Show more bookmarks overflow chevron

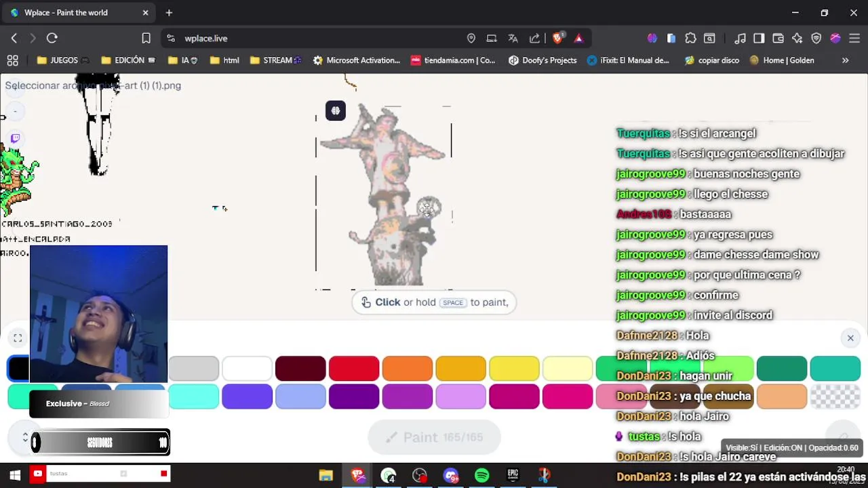(x=845, y=60)
